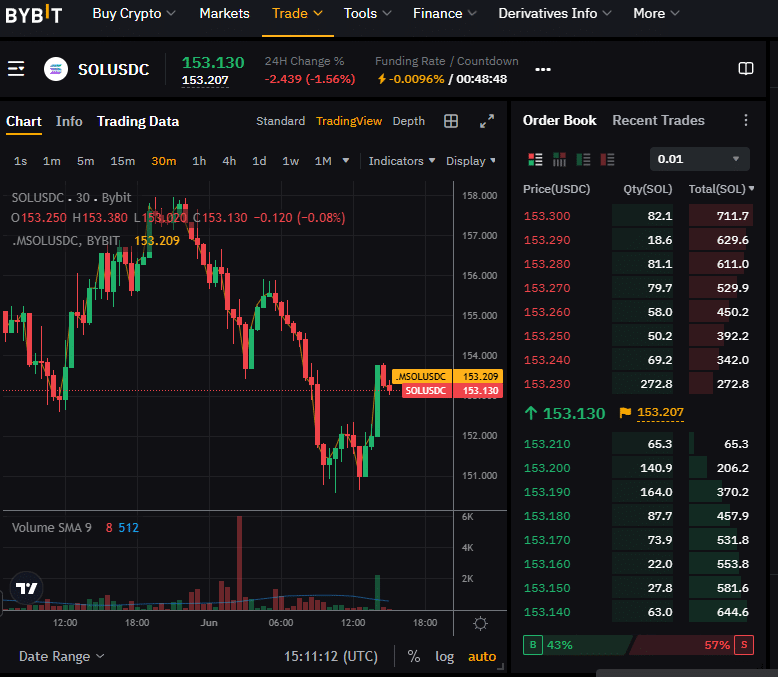This screenshot has height=677, width=778.
Task: Open the Trading Data tab
Action: pos(138,122)
